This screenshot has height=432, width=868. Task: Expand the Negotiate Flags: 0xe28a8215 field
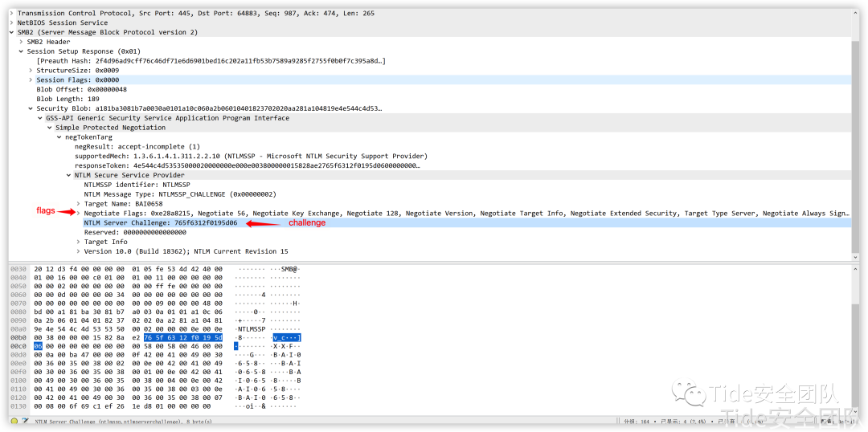[x=78, y=213]
